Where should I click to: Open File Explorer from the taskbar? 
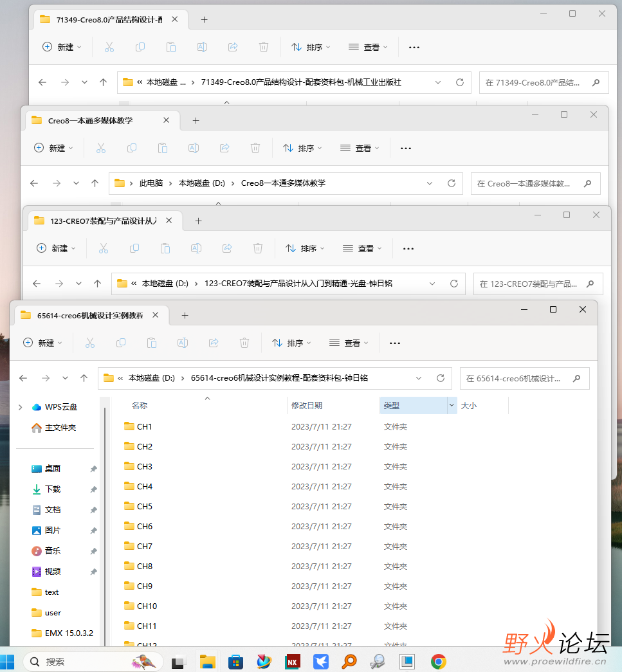pyautogui.click(x=208, y=662)
